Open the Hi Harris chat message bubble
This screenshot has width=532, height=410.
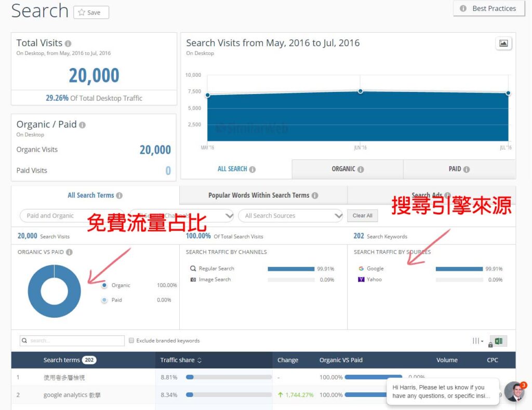[443, 392]
